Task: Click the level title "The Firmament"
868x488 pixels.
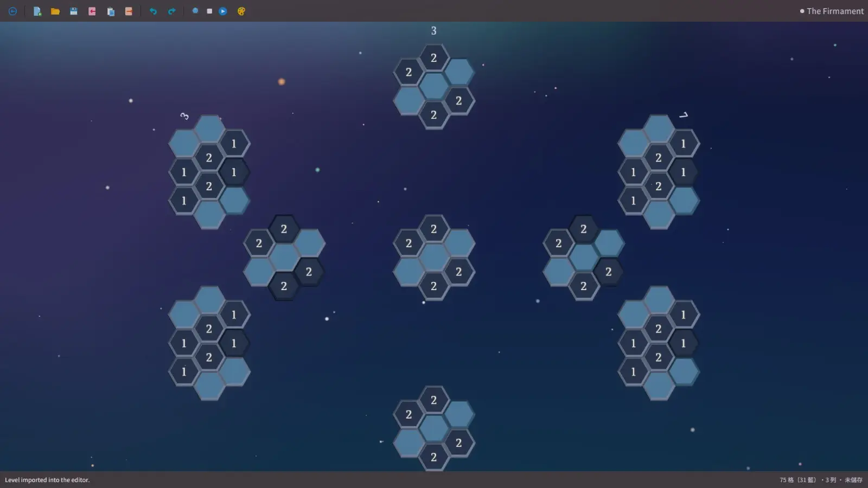Action: pos(835,11)
